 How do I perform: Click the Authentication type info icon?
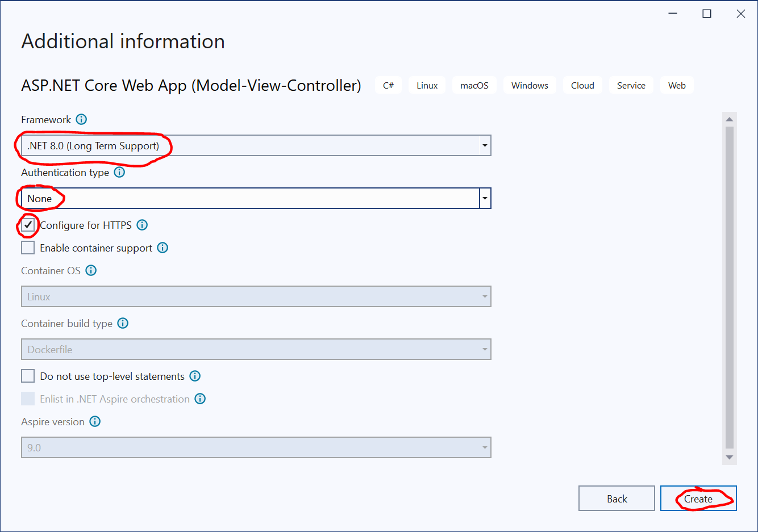click(x=119, y=172)
